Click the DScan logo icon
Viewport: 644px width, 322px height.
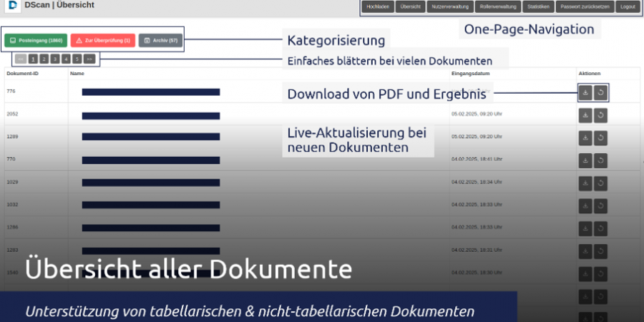pos(14,5)
